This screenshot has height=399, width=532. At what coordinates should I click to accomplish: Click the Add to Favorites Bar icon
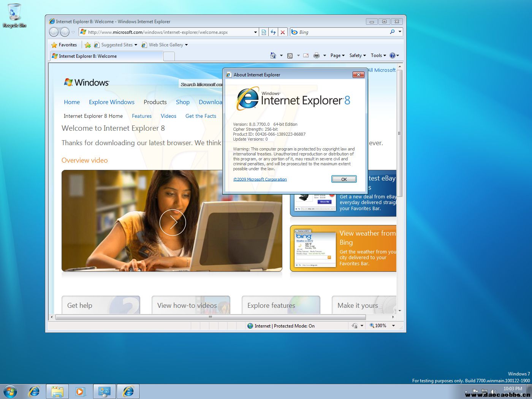[88, 45]
